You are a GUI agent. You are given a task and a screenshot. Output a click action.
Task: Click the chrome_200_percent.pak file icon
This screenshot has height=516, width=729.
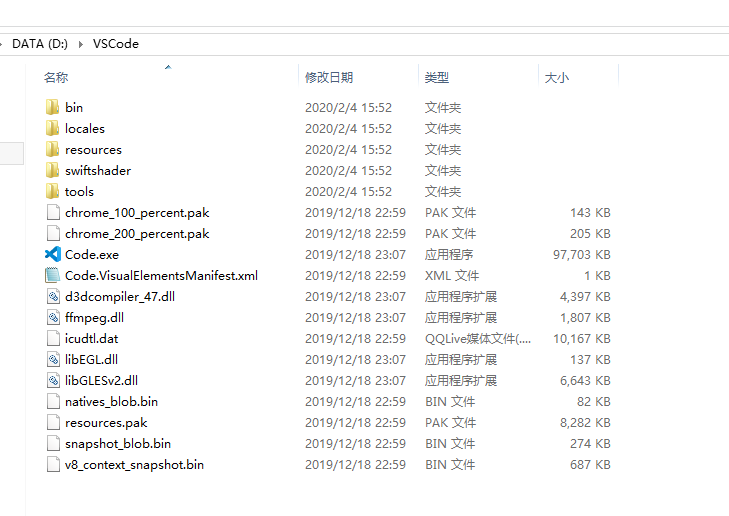(53, 233)
